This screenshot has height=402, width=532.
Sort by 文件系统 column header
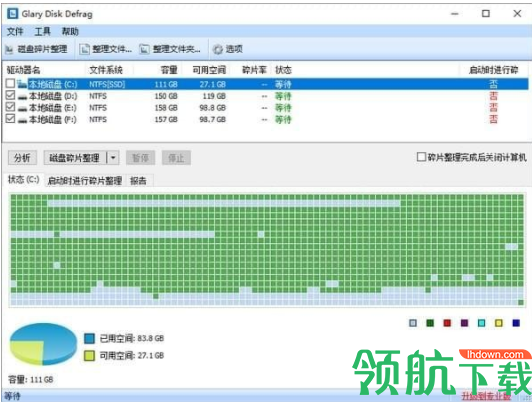click(x=106, y=70)
